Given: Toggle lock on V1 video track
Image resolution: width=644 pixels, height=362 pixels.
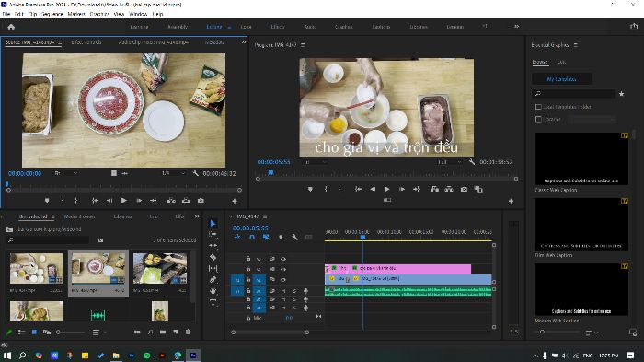Looking at the screenshot, I should point(248,280).
